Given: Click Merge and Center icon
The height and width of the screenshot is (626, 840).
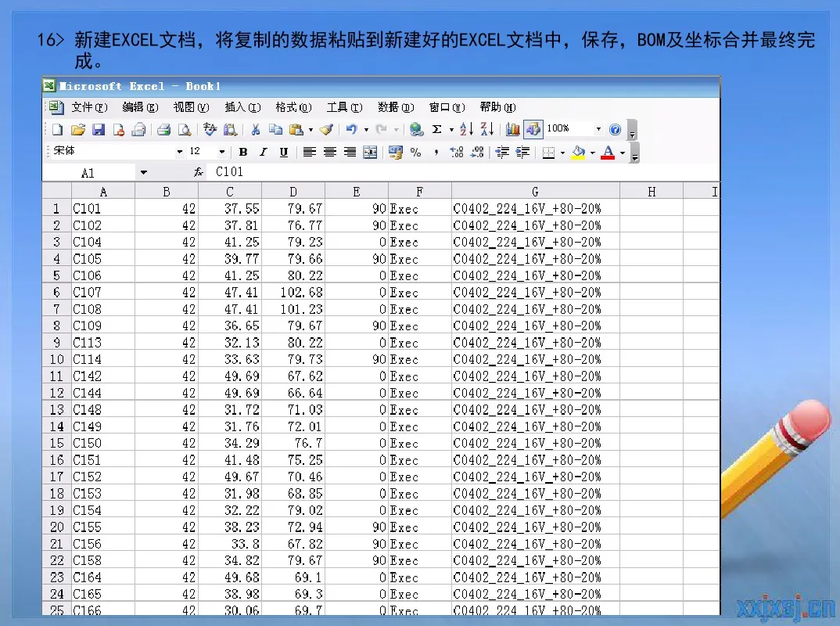Looking at the screenshot, I should point(370,153).
